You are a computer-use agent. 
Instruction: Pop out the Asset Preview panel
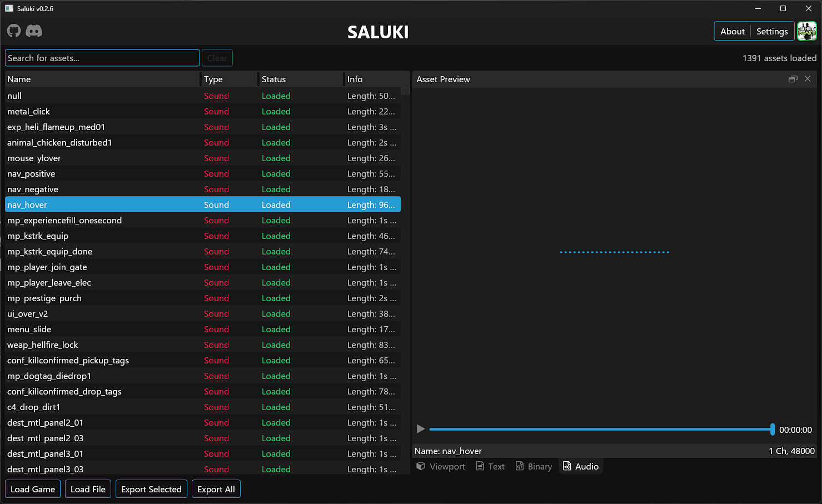(793, 79)
